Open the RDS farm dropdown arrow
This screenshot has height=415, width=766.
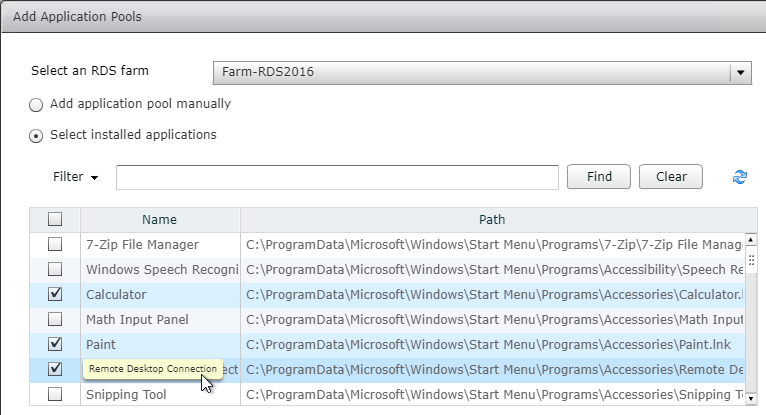[741, 73]
